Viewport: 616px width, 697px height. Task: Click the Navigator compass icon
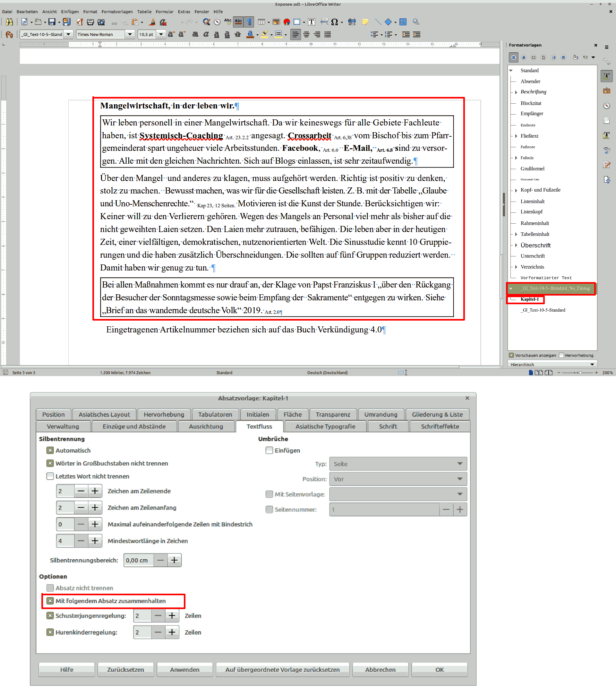coord(217,22)
